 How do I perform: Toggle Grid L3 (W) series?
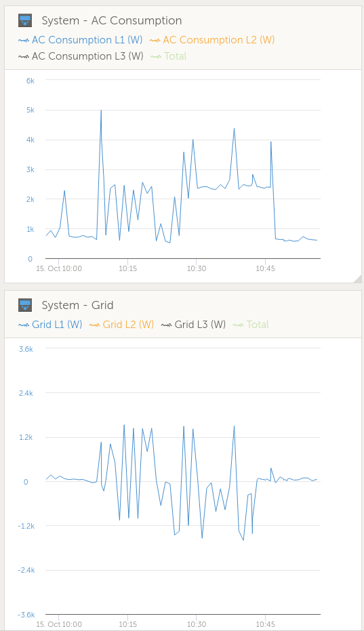(193, 325)
